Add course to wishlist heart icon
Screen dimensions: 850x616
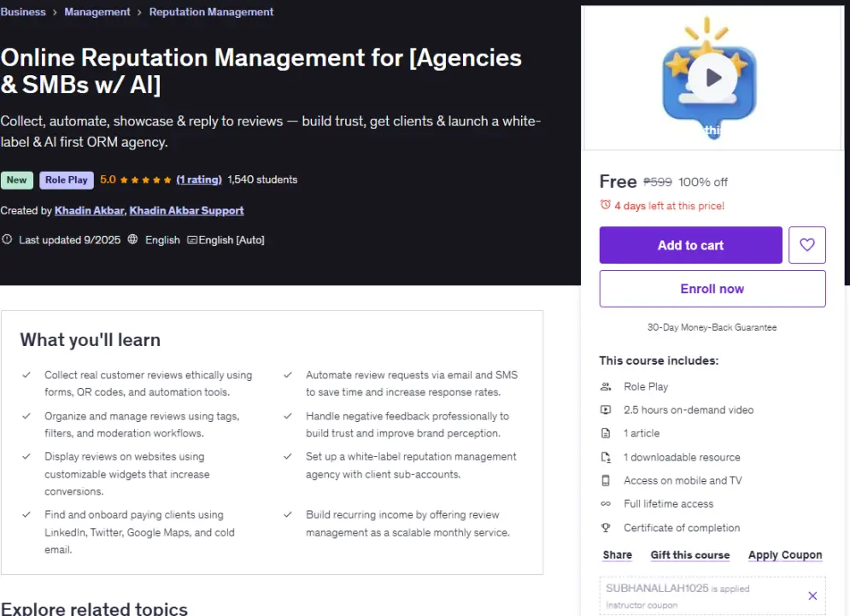pos(806,245)
